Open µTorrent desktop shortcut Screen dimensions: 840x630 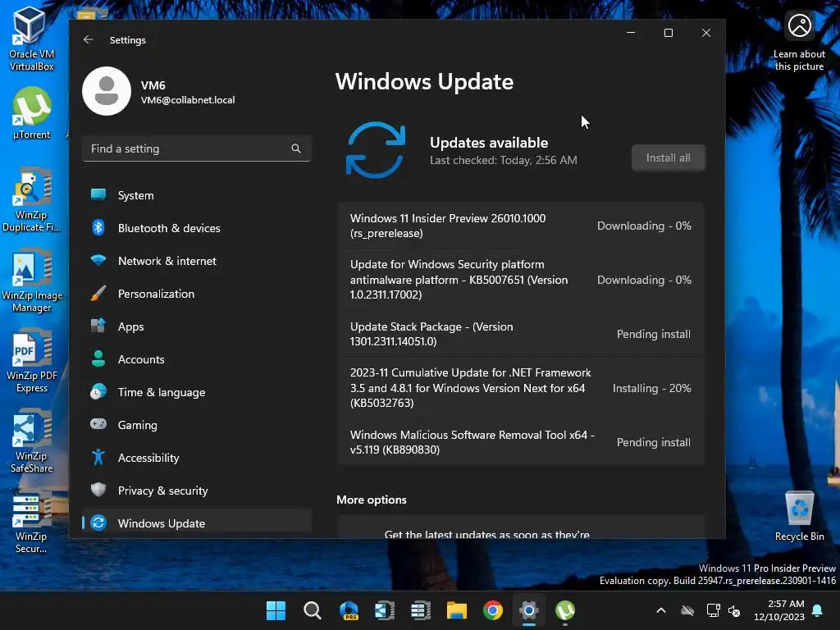31,113
